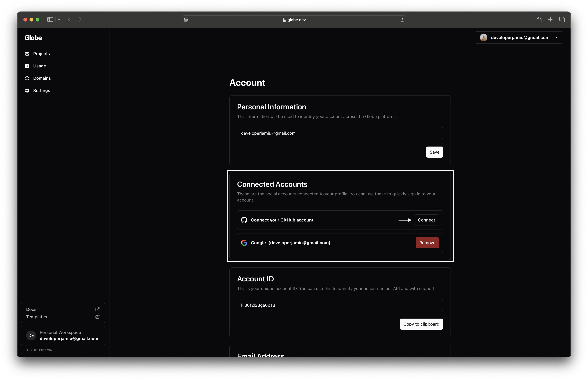The width and height of the screenshot is (588, 380).
Task: Remove the connected Google account
Action: pyautogui.click(x=427, y=243)
